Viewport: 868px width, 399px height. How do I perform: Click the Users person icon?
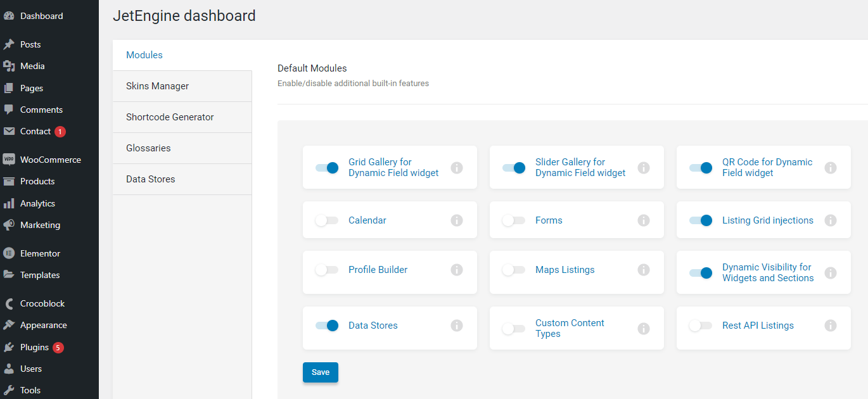[9, 369]
